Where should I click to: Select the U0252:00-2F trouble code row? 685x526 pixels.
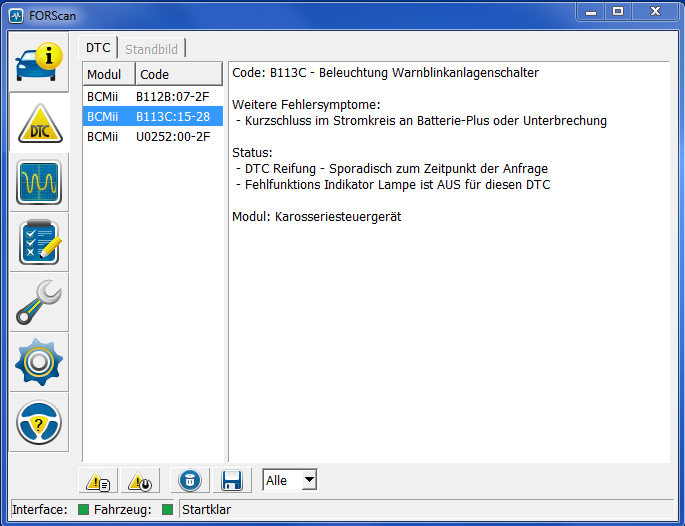click(152, 137)
